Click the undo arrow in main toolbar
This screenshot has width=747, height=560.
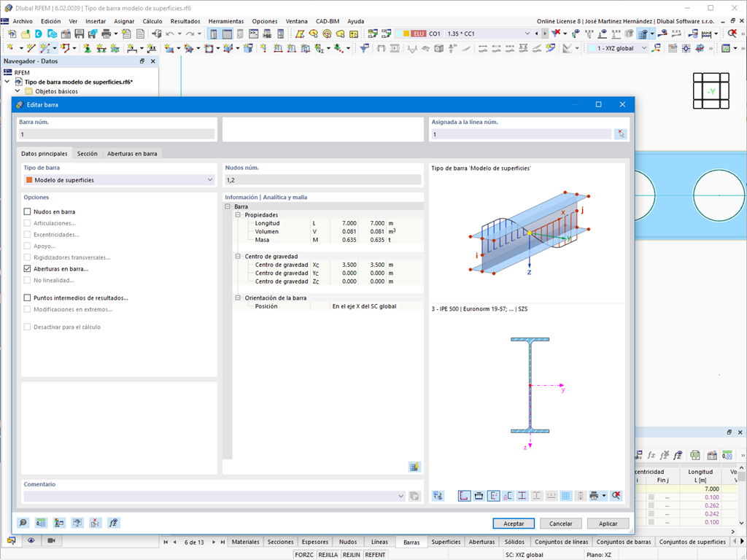(x=170, y=34)
